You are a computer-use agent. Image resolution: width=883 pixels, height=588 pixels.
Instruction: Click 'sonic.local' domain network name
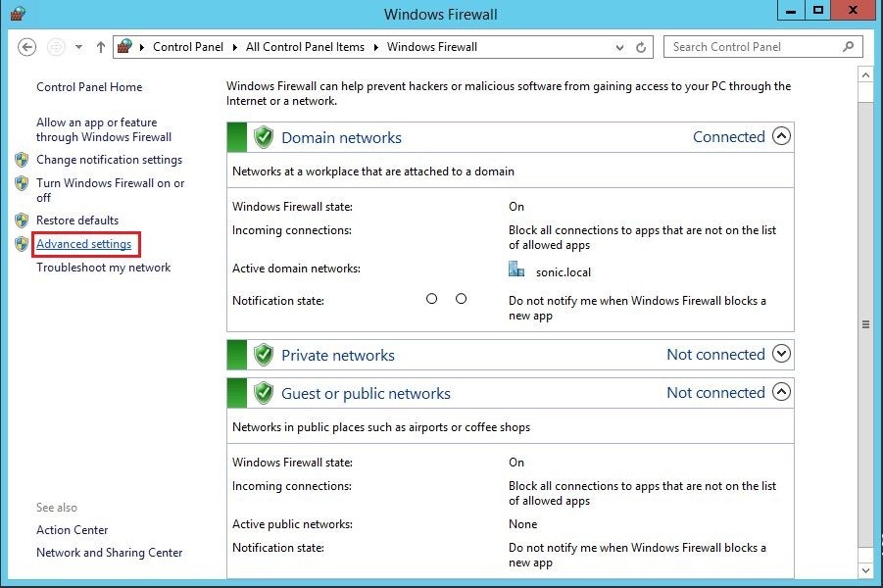tap(564, 272)
